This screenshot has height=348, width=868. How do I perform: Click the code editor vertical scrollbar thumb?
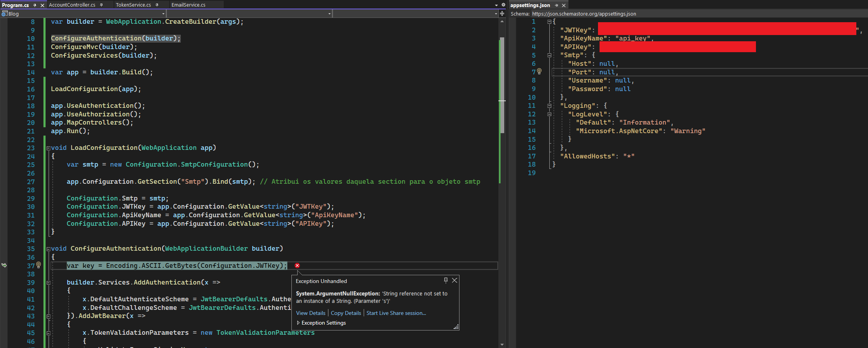point(502,86)
